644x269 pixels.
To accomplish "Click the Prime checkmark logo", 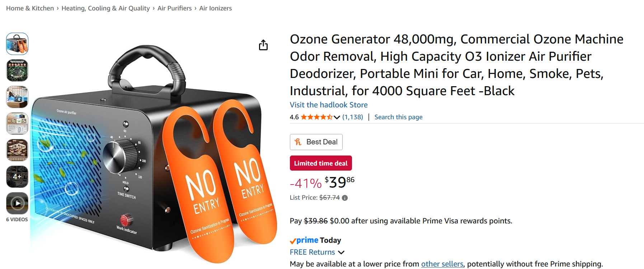I will pyautogui.click(x=292, y=240).
